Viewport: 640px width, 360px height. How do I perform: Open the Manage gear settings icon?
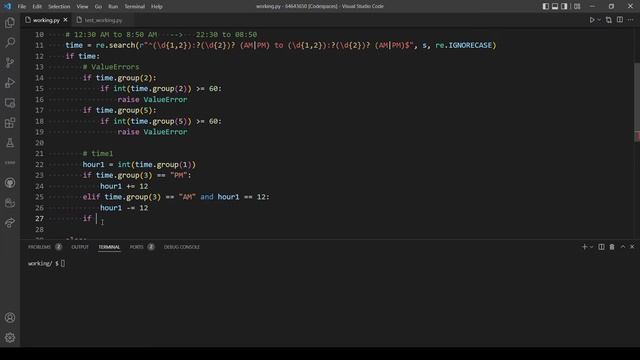click(10, 338)
